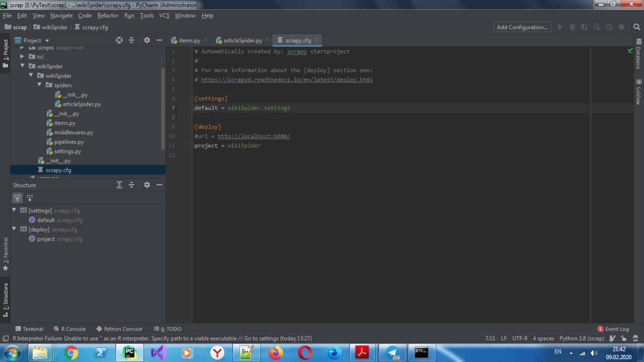Click the http://localhost:6800/ link
This screenshot has width=644, height=362.
pos(254,136)
